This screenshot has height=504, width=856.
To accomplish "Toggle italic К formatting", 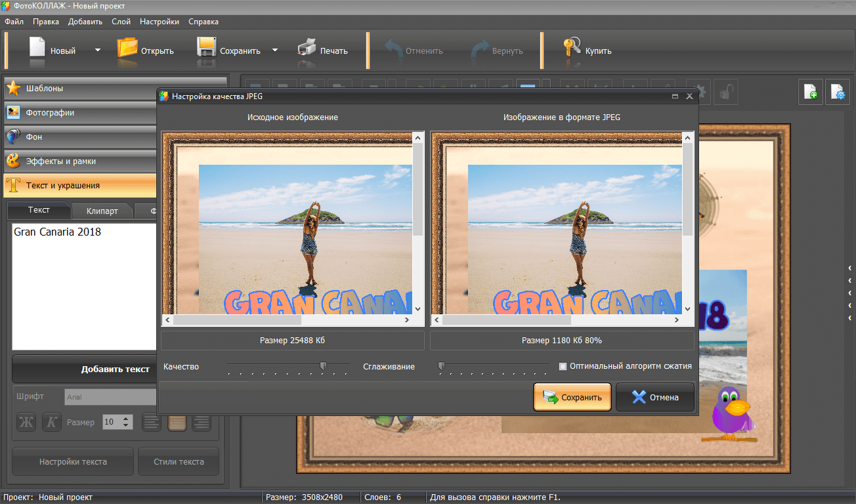I will [x=51, y=423].
